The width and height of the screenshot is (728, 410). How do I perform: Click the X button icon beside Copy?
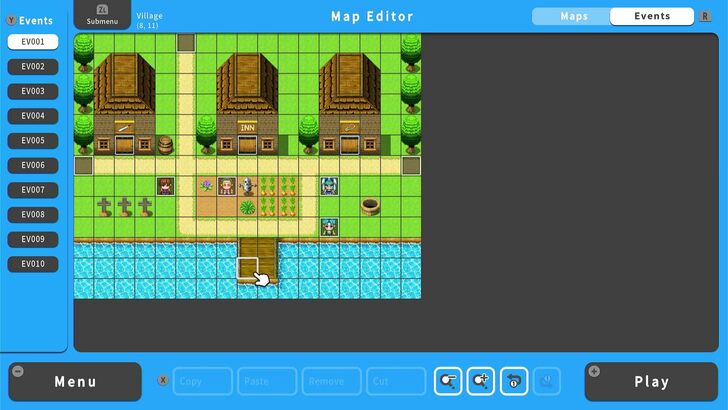(x=163, y=380)
